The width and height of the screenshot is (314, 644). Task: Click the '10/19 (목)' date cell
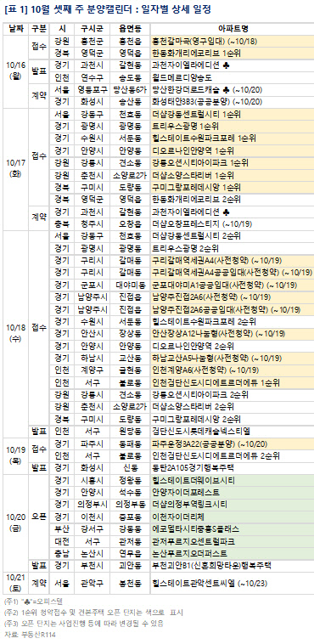tap(14, 455)
